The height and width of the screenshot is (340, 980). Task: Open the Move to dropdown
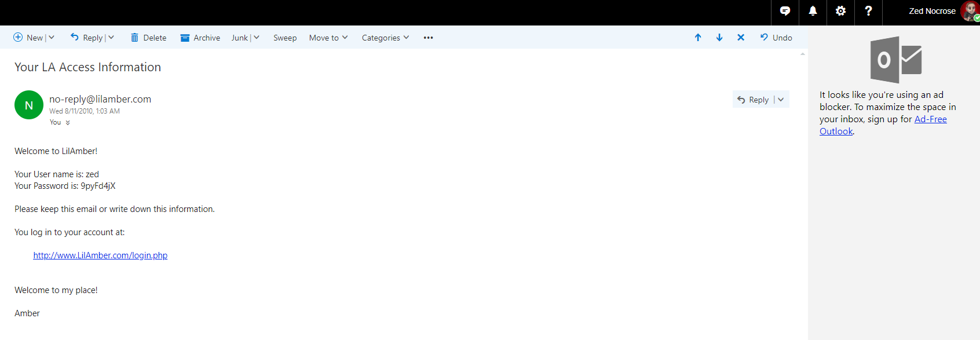click(x=328, y=38)
